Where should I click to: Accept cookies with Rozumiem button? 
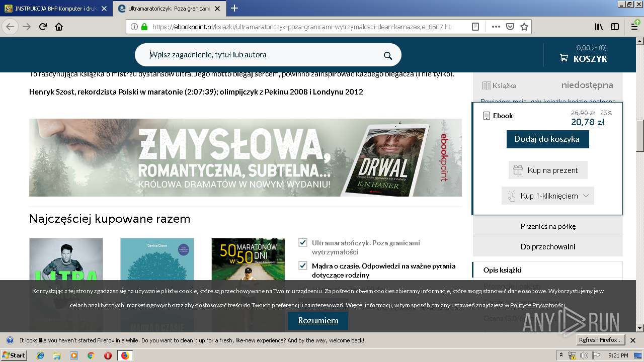coord(318,320)
